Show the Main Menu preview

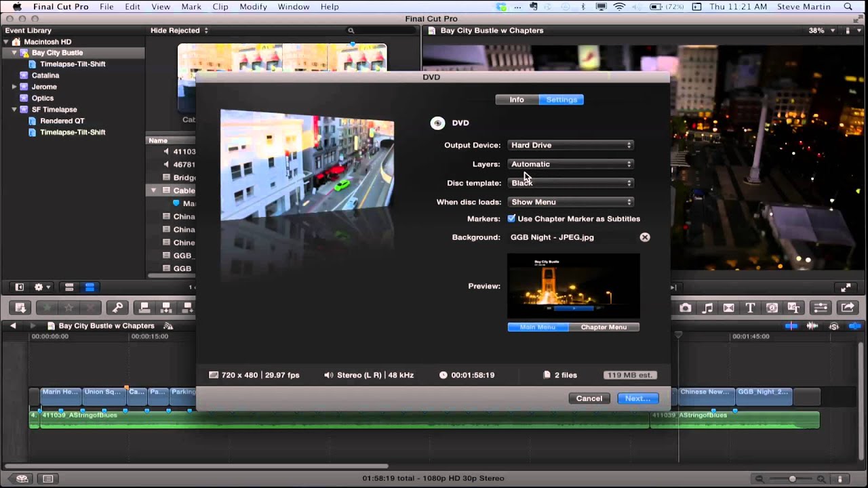click(538, 327)
